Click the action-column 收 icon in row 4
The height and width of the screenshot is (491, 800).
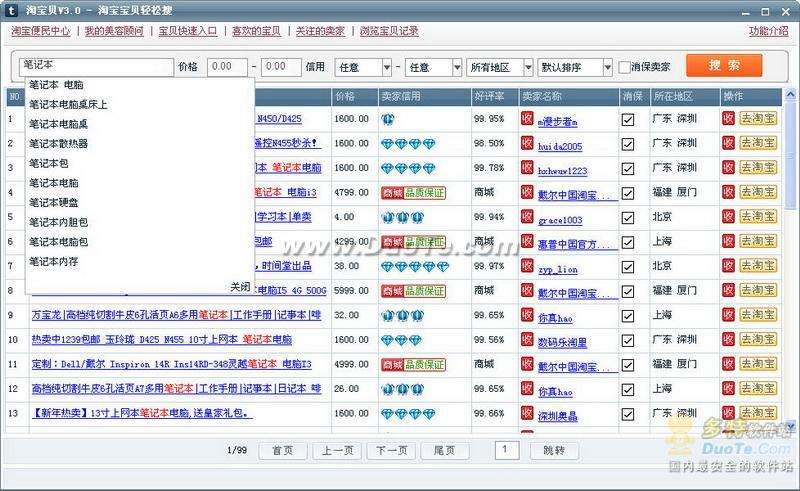pos(729,192)
